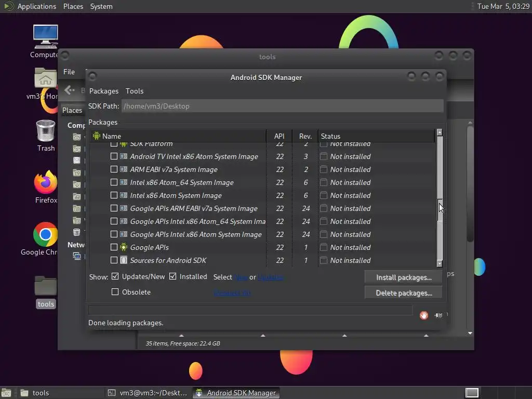This screenshot has height=399, width=532.
Task: Click the Deselect All link
Action: [x=232, y=292]
